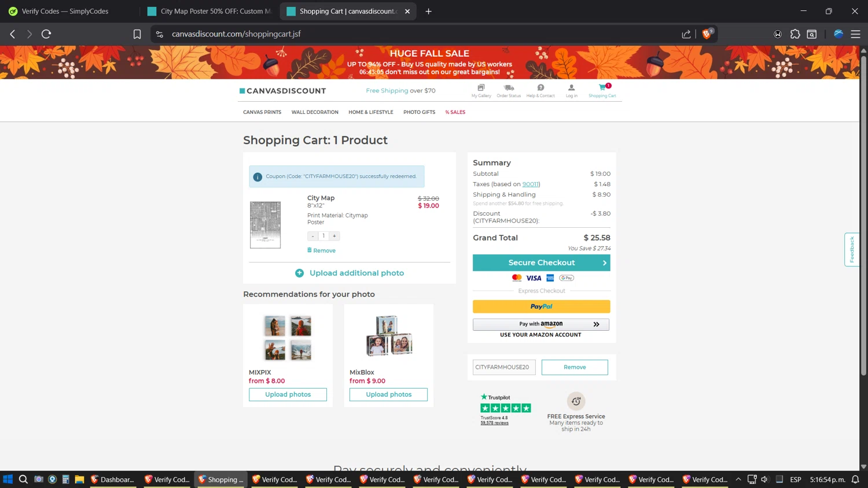Click the coupon code input field

point(504,367)
